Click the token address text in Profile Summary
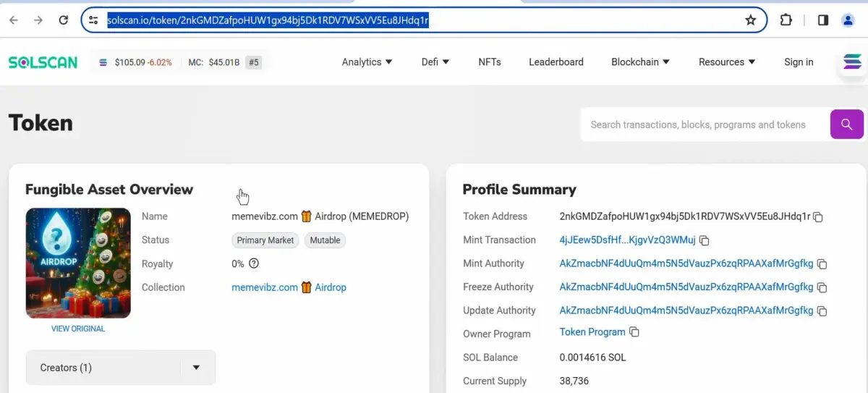Viewport: 868px width, 393px height. tap(685, 216)
